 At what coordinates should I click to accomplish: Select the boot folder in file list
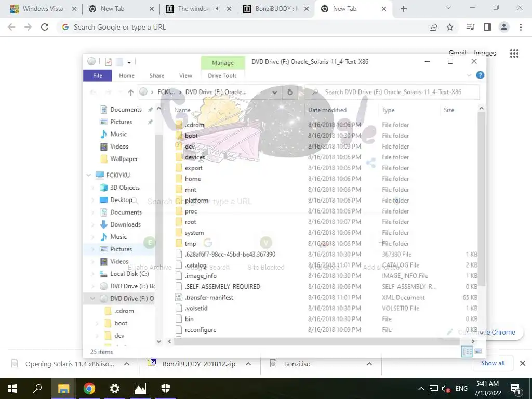pos(191,136)
